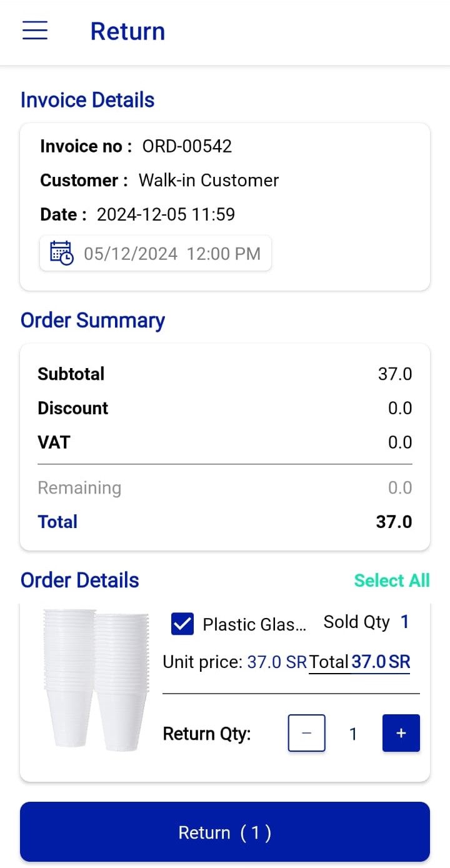Click the Plastic Glas... product name
Screen dimensions: 450x868
tap(255, 624)
